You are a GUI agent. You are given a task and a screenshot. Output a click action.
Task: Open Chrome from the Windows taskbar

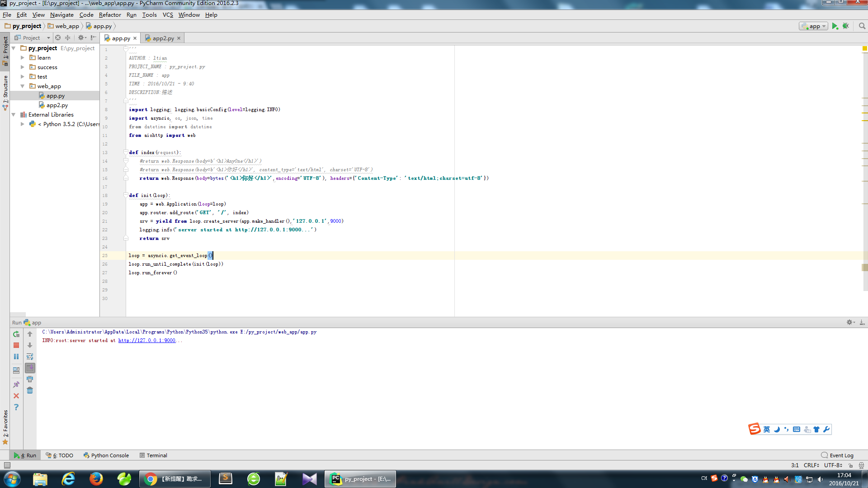click(x=151, y=479)
